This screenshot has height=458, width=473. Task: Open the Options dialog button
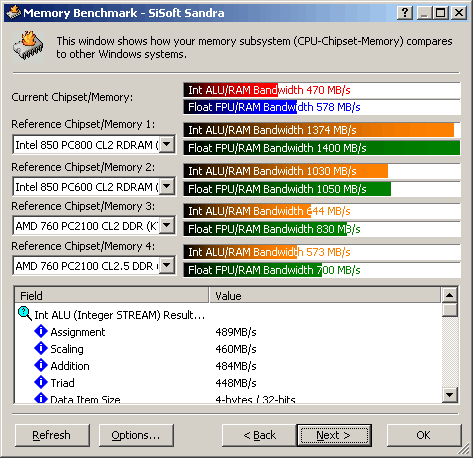pyautogui.click(x=136, y=435)
